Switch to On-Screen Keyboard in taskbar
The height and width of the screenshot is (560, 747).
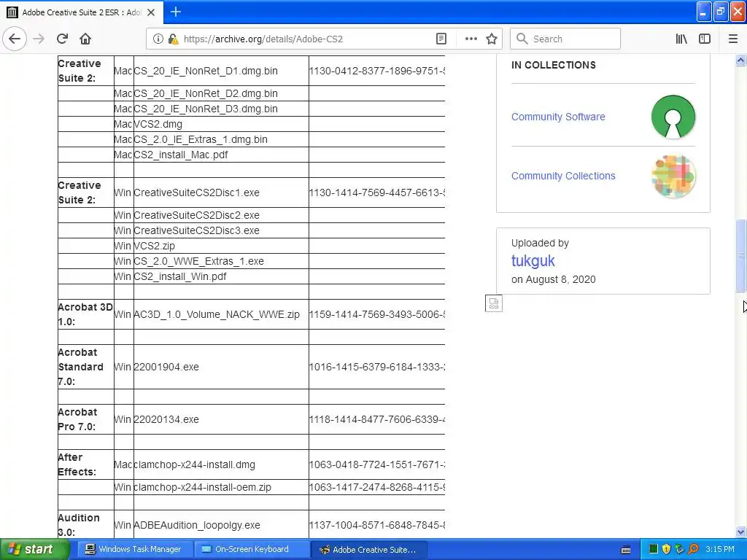coord(252,549)
